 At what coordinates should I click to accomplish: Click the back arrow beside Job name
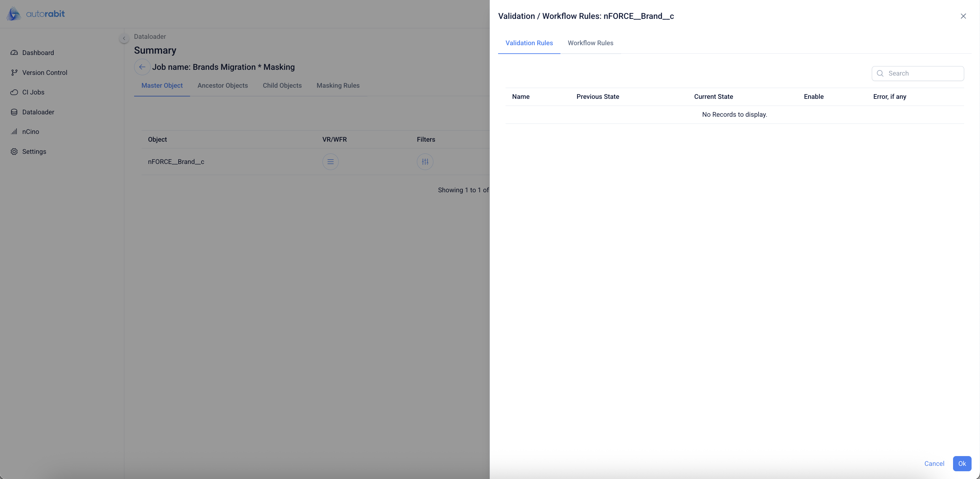(142, 67)
